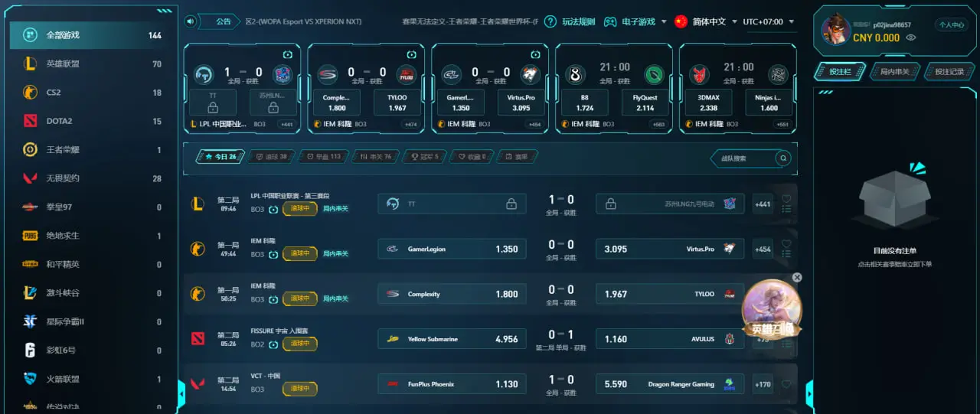Click the 公告 announcement button
Image resolution: width=980 pixels, height=414 pixels.
(222, 21)
